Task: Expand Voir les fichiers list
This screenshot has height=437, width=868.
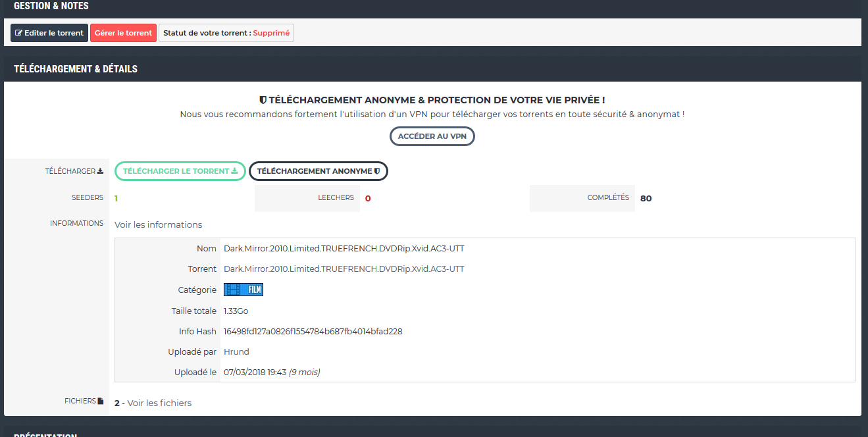Action: pyautogui.click(x=159, y=403)
